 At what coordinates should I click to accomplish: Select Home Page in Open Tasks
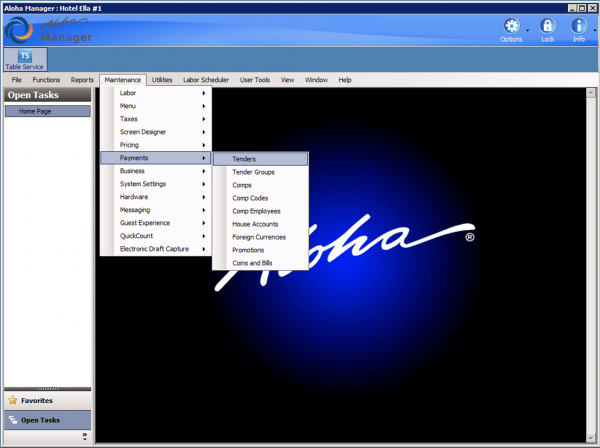[48, 111]
